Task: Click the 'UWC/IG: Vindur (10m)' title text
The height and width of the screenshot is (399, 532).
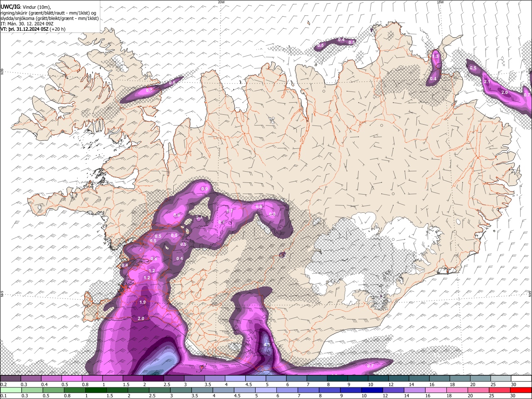Action: click(25, 7)
